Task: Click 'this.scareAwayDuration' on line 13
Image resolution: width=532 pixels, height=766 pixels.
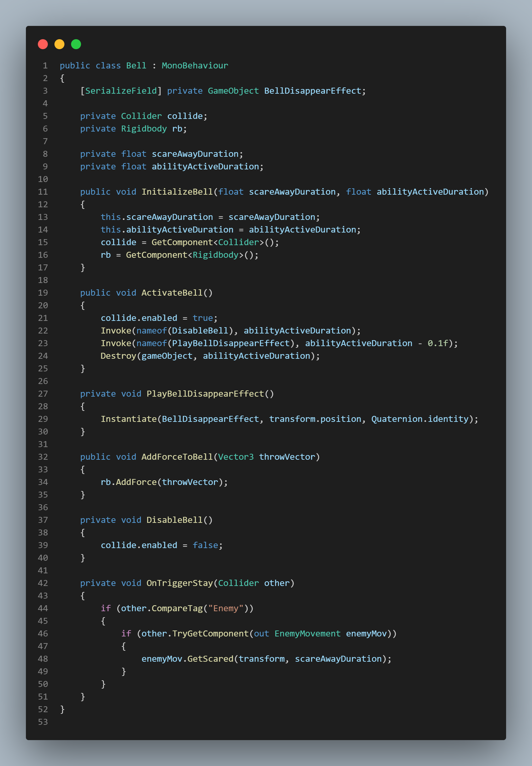Action: (157, 217)
